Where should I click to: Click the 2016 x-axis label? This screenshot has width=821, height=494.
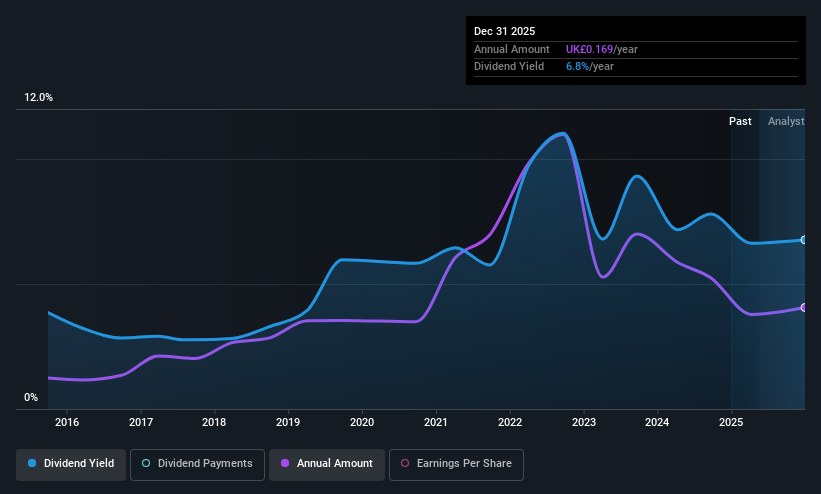[x=67, y=422]
